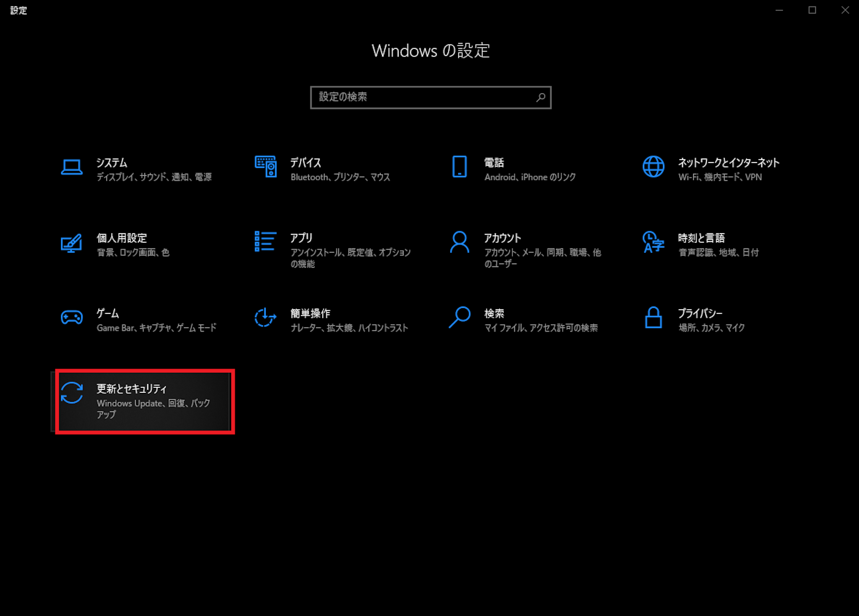
Task: Open the 簡単操作 category title
Action: pos(310,313)
